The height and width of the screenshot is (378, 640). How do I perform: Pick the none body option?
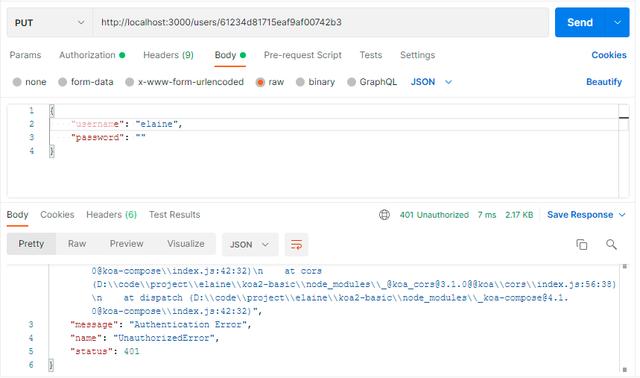(17, 82)
